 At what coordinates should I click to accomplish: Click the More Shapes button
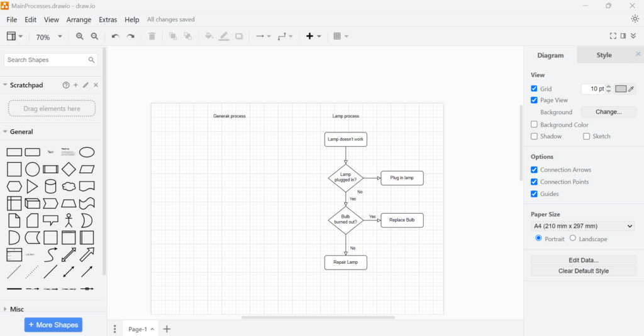[x=53, y=325]
